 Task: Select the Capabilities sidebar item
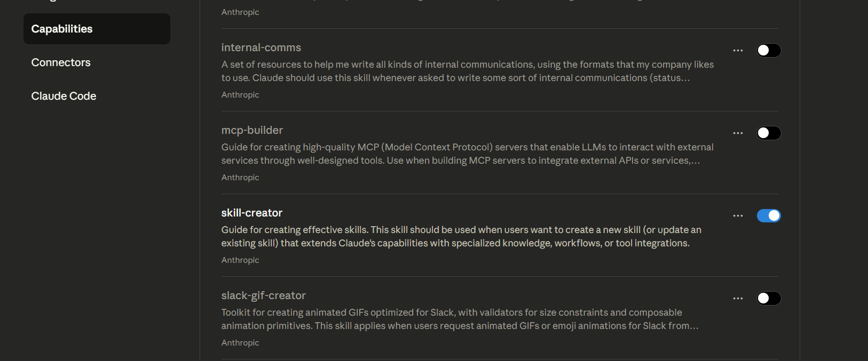97,29
